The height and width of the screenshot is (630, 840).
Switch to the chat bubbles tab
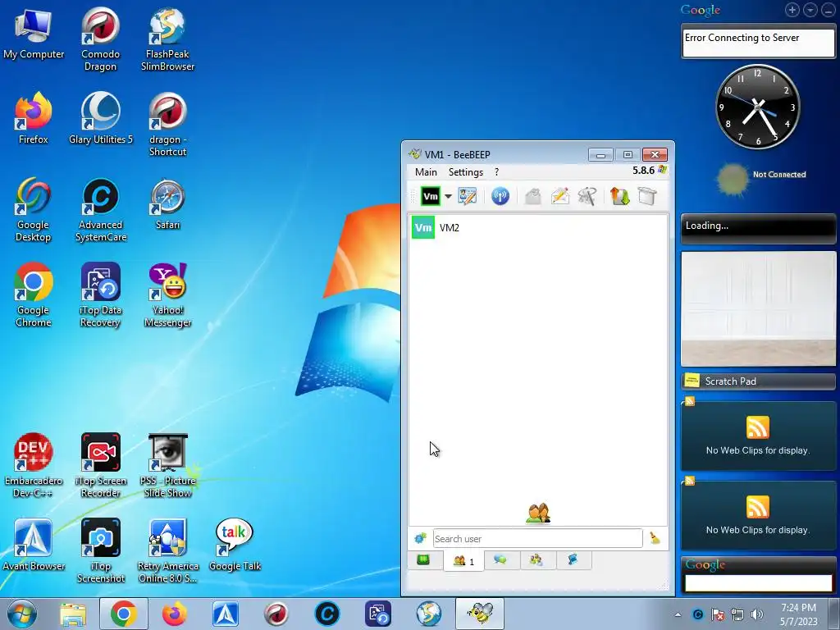click(x=500, y=560)
